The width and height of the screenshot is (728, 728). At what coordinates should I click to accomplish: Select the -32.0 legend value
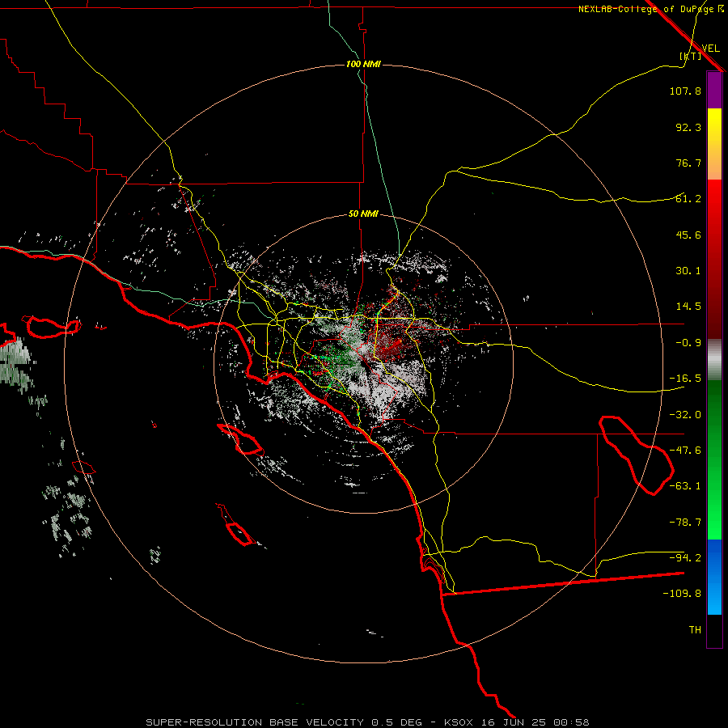(685, 414)
